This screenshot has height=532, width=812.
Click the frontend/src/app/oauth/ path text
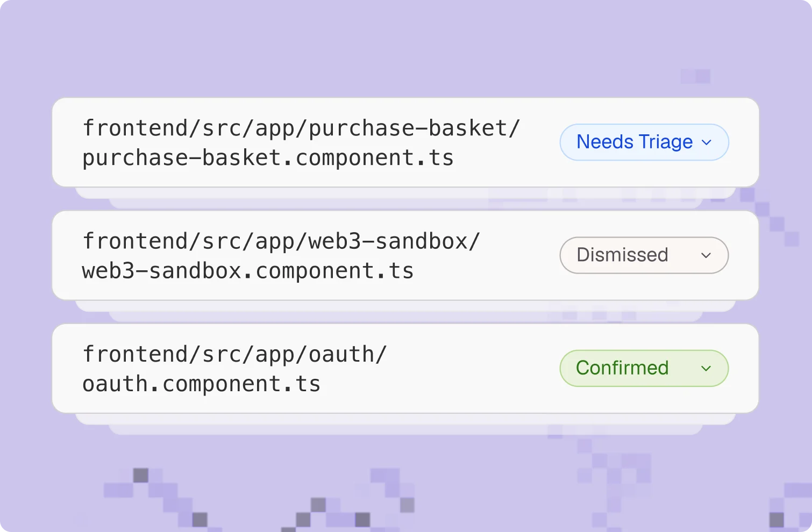pos(234,355)
